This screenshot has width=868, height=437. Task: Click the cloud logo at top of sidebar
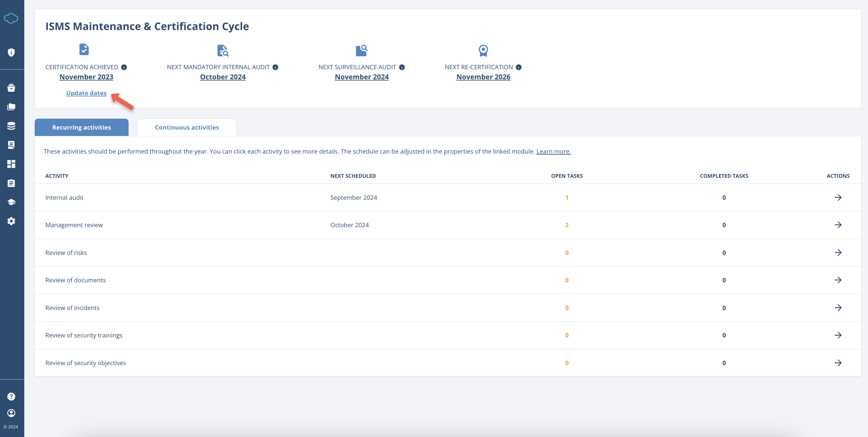(x=12, y=18)
